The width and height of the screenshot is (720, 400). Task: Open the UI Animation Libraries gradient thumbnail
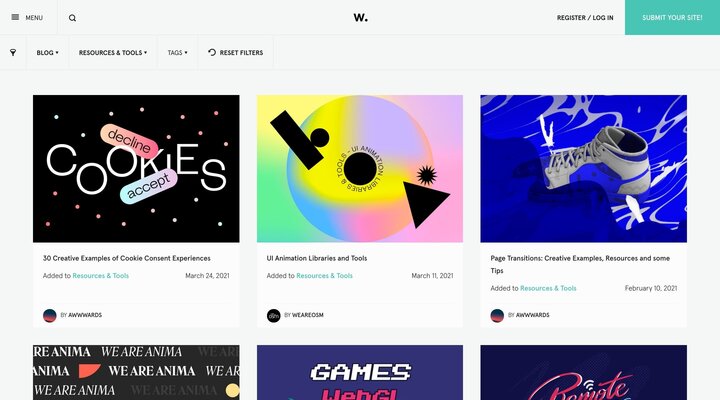tap(360, 169)
